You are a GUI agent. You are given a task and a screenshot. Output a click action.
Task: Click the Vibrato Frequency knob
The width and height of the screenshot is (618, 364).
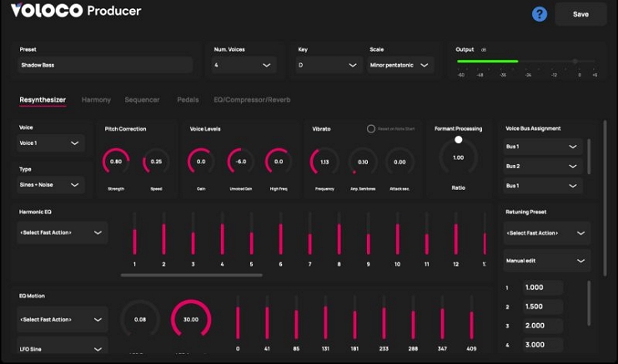coord(324,162)
